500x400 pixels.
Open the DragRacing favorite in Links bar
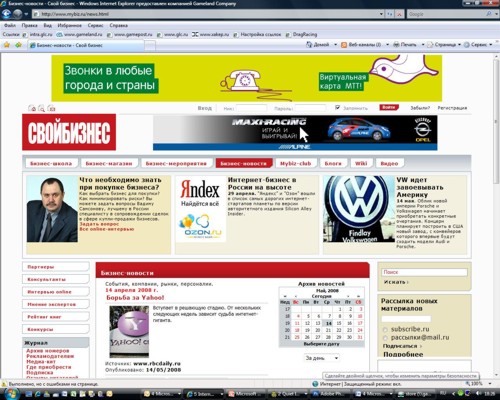pos(301,34)
